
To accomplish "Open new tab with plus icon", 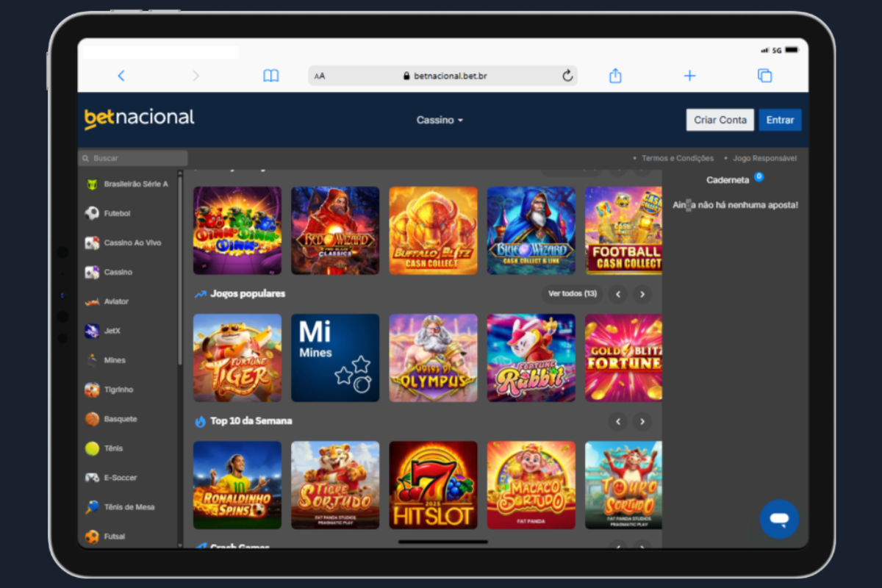I will point(689,76).
